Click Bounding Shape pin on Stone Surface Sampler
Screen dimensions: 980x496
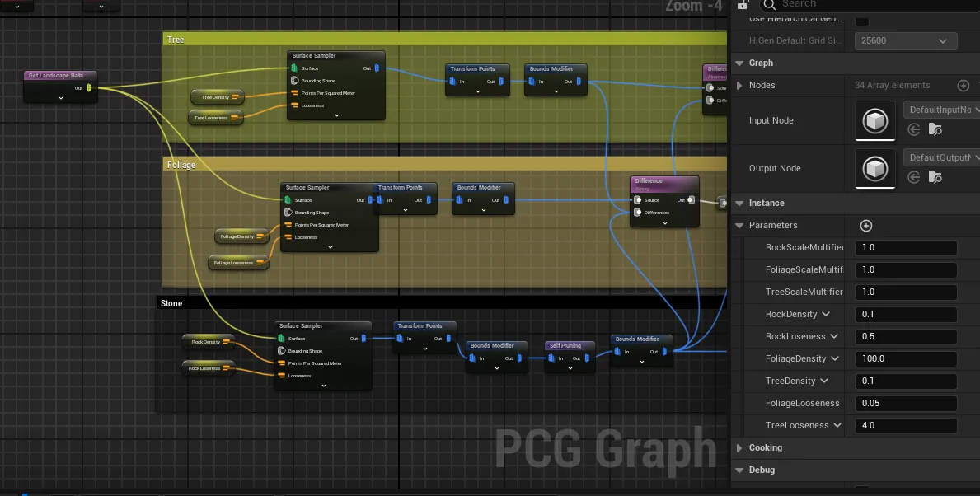281,350
